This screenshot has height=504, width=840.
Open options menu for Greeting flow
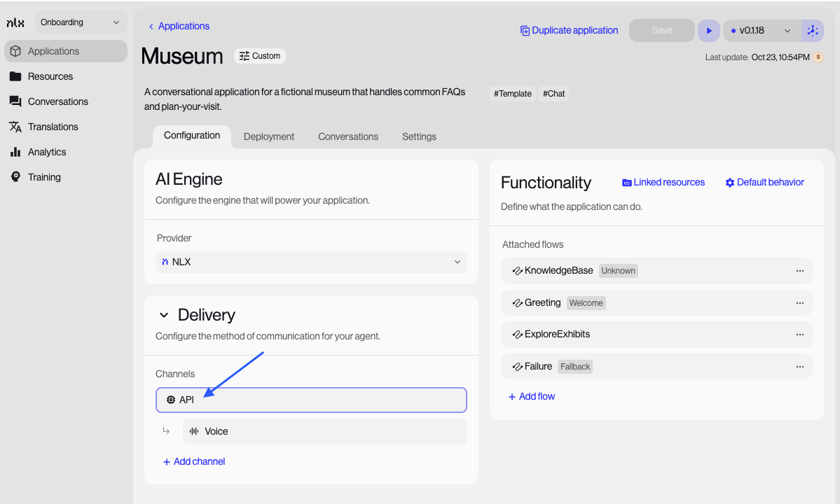click(x=799, y=303)
